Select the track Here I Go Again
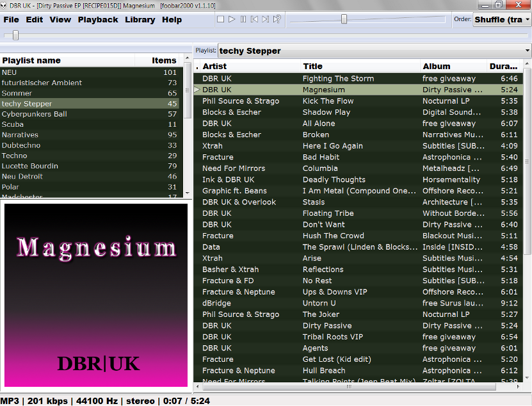This screenshot has width=532, height=406. [x=358, y=145]
